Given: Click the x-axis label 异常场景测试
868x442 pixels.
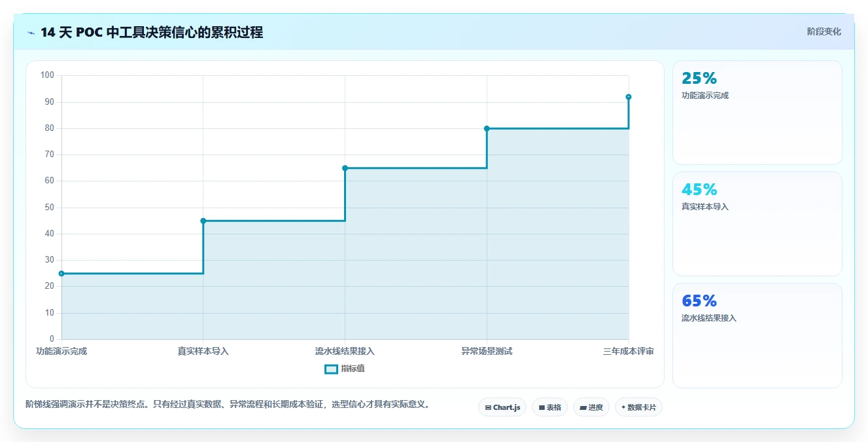Looking at the screenshot, I should (487, 352).
